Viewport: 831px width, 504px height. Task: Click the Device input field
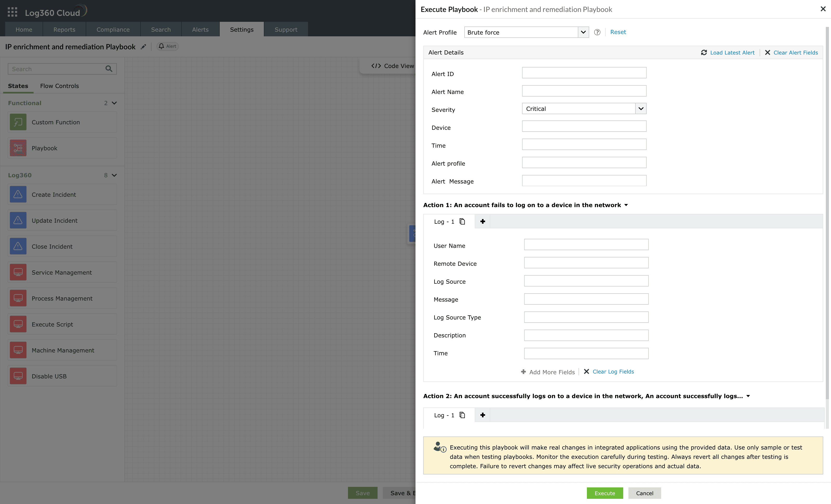click(584, 126)
